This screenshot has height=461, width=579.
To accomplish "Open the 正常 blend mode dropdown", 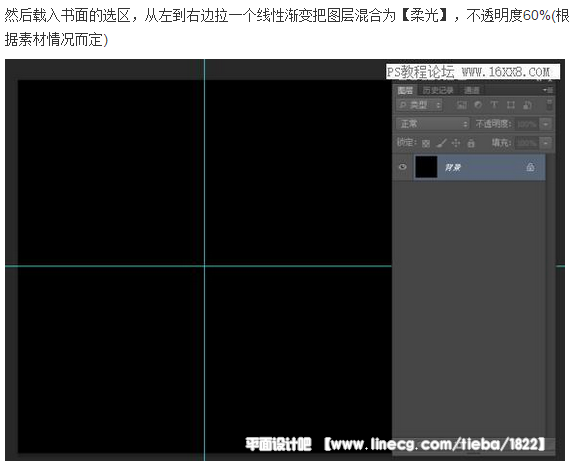I will [433, 124].
